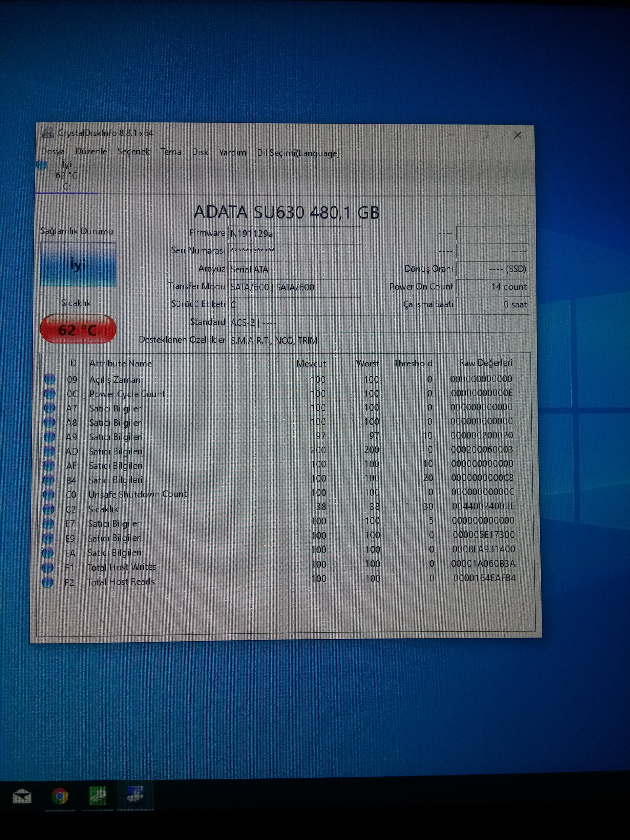Viewport: 630px width, 840px height.
Task: Click the status circle for Power Cycle Count
Action: (x=49, y=393)
